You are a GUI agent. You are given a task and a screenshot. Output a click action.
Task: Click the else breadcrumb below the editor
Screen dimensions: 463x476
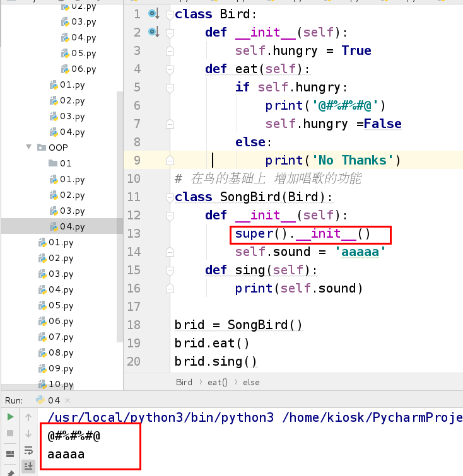coord(251,382)
